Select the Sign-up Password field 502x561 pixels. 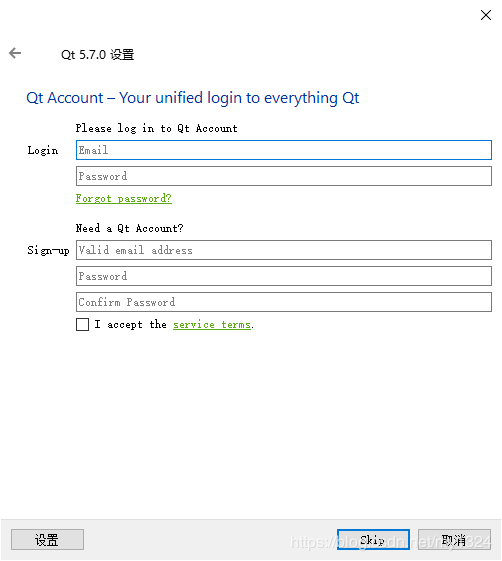coord(284,276)
